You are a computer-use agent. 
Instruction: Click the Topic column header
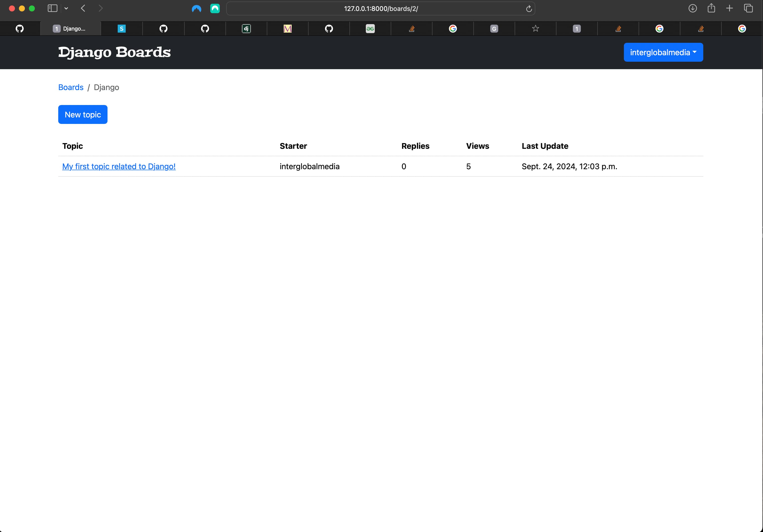pos(72,146)
